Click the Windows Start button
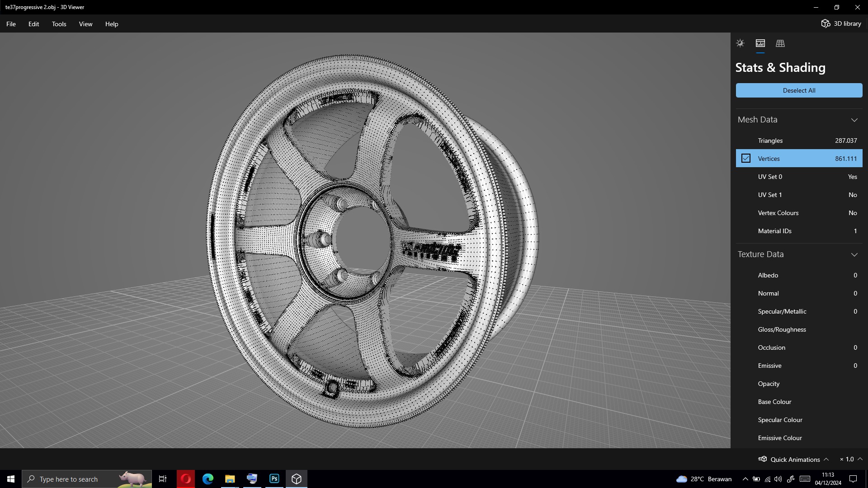The height and width of the screenshot is (488, 868). coord(11,479)
